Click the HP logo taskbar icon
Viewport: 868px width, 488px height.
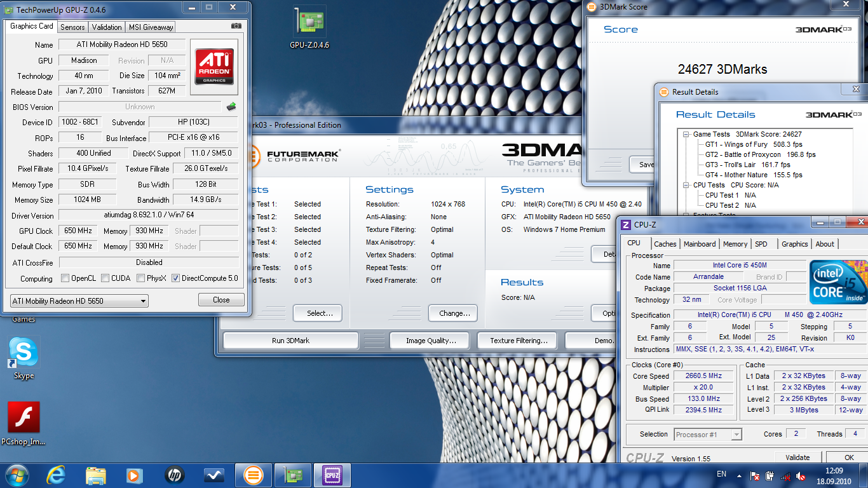coord(174,475)
